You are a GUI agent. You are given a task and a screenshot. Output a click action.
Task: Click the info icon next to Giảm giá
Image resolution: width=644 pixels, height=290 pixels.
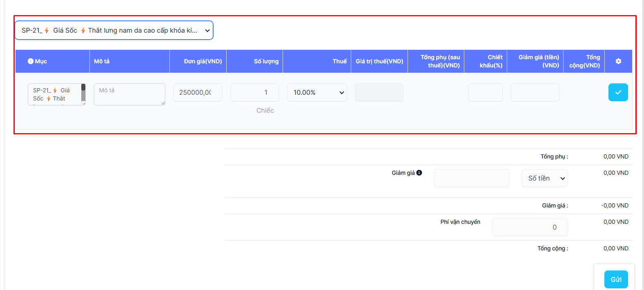tap(419, 173)
